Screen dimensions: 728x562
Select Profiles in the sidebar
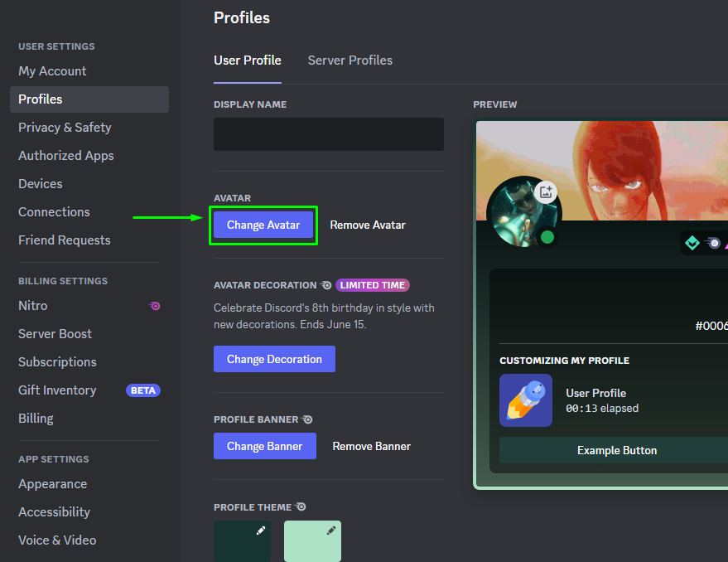coord(89,99)
